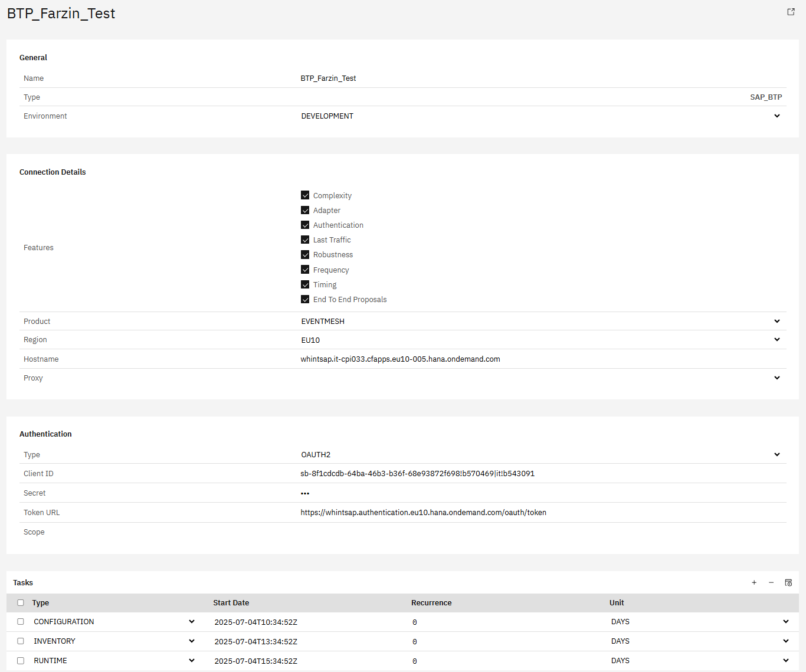This screenshot has height=672, width=806.
Task: Open the Environment dropdown
Action: click(x=776, y=116)
